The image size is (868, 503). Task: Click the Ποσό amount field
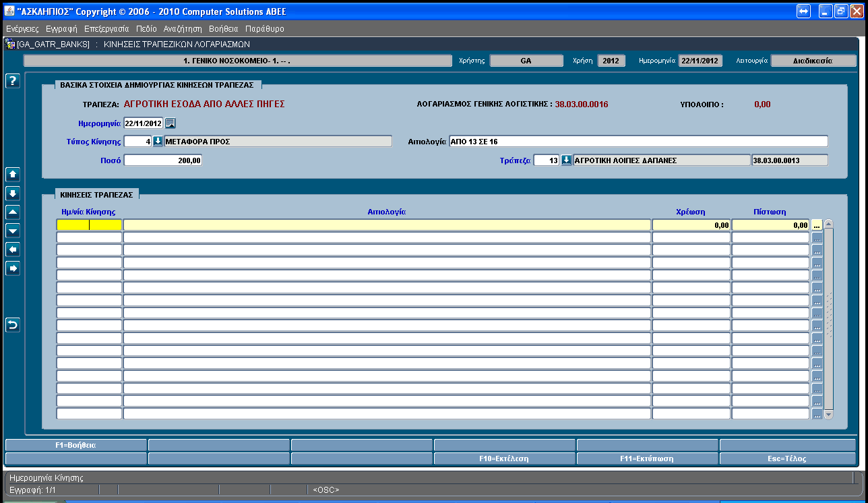pyautogui.click(x=163, y=160)
